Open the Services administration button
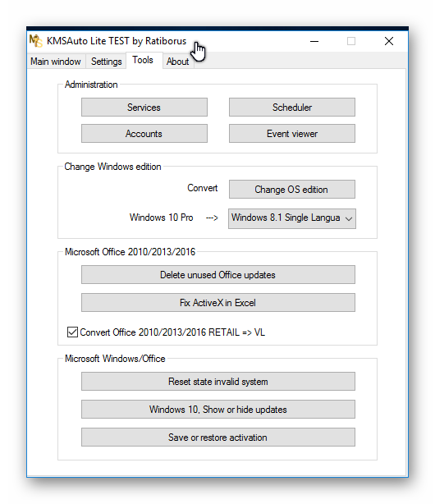The height and width of the screenshot is (504, 435). 144,108
